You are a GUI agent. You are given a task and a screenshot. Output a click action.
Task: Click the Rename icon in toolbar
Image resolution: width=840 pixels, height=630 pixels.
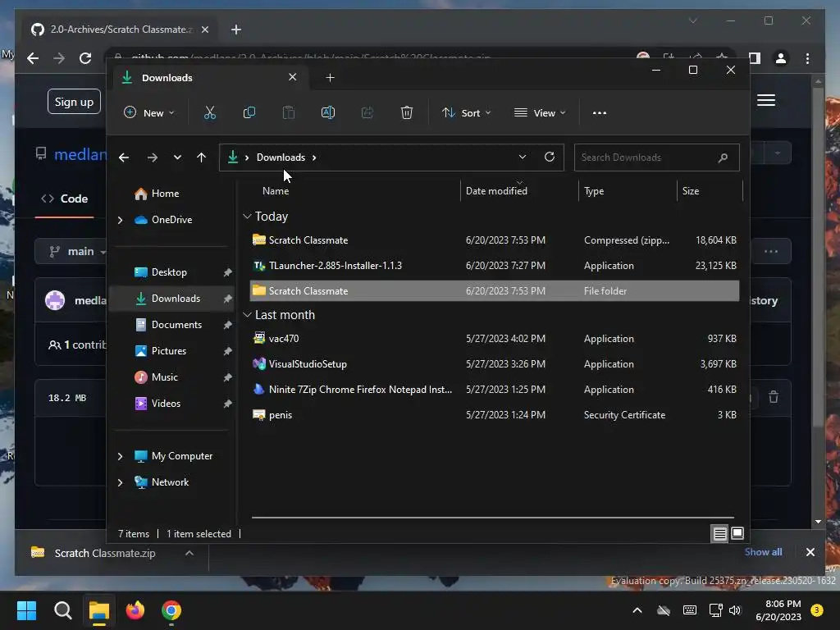(x=328, y=112)
